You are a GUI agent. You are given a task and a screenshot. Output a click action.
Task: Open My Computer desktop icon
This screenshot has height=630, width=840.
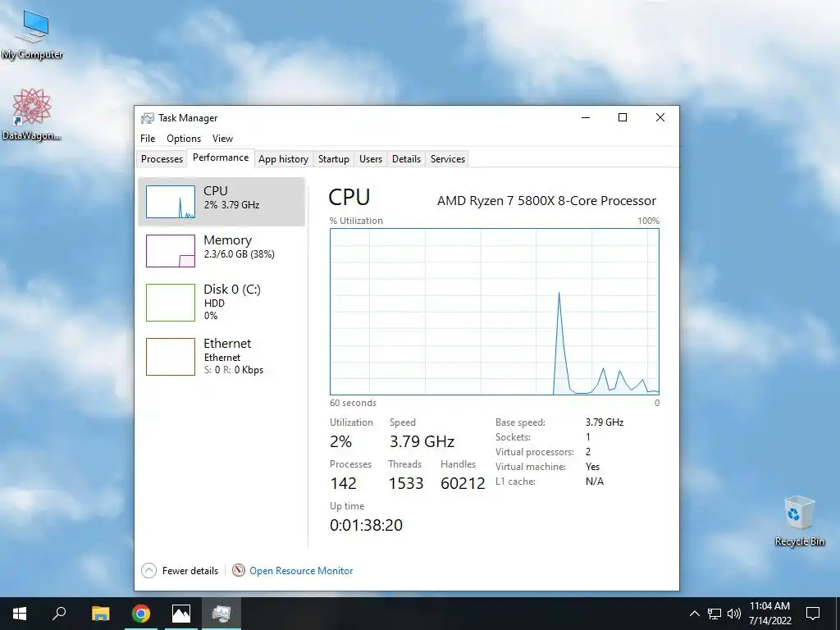pyautogui.click(x=32, y=34)
